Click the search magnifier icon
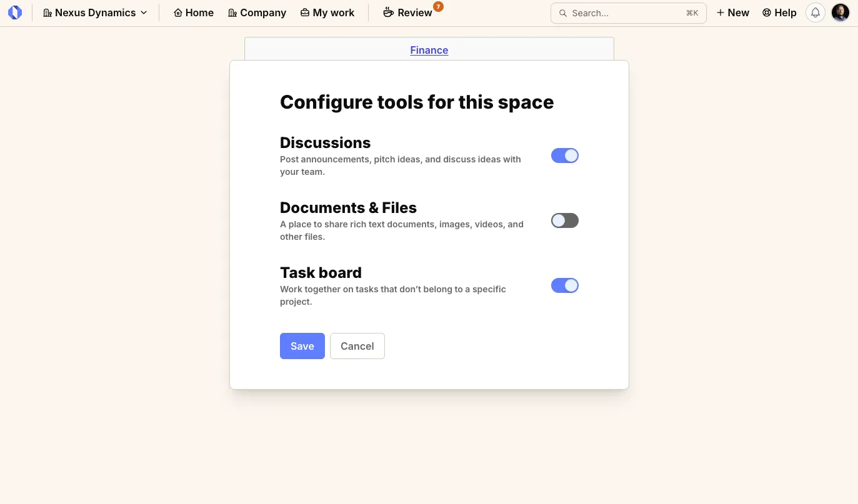This screenshot has height=504, width=858. coord(562,12)
